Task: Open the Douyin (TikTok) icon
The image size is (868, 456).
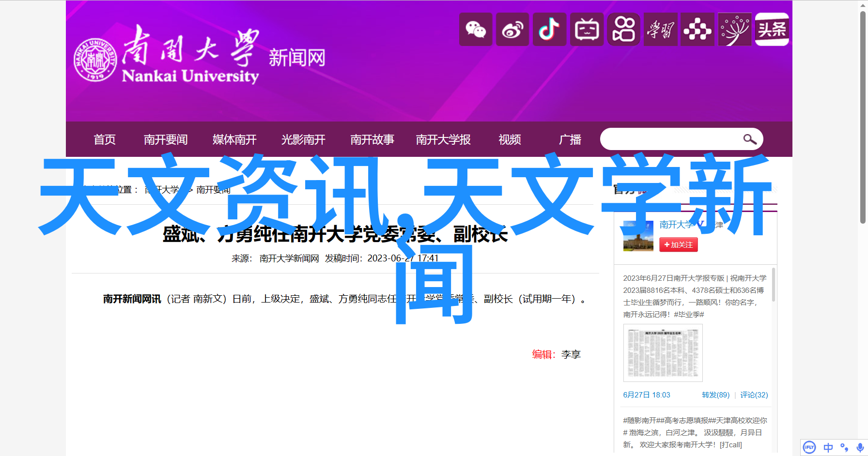Action: pos(550,30)
